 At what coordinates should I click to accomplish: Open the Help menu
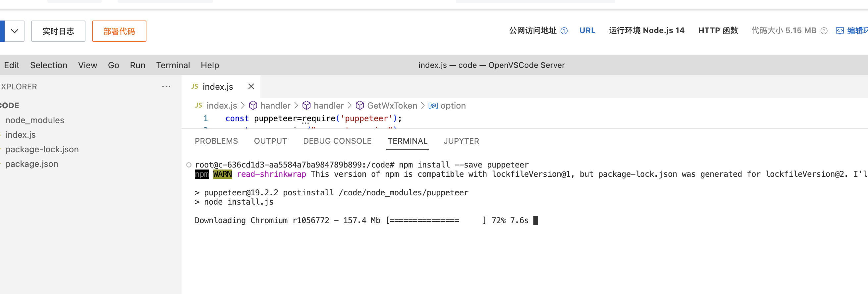tap(210, 65)
